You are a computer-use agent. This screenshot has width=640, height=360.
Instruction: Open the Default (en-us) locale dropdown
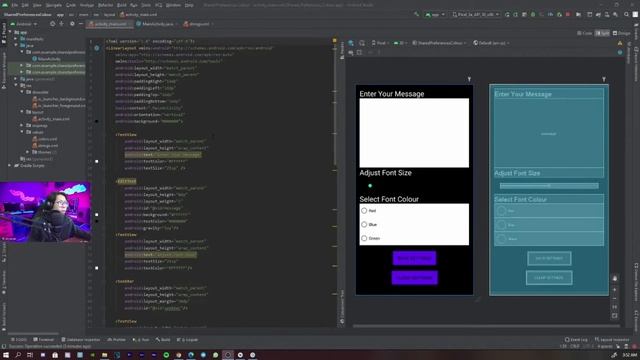tap(491, 43)
